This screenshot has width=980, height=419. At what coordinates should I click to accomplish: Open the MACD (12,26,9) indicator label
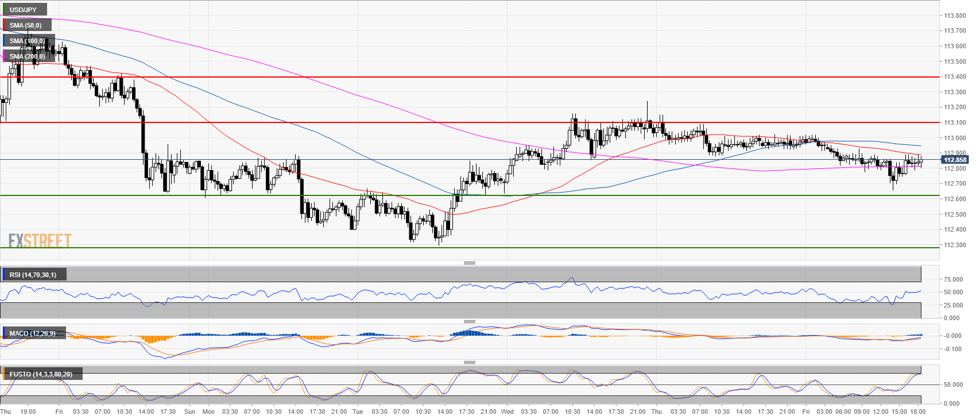(32, 333)
